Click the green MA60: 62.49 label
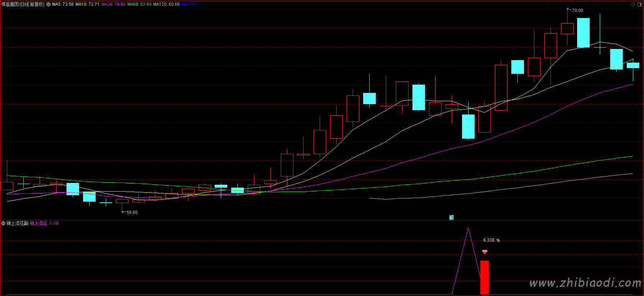 pyautogui.click(x=139, y=4)
